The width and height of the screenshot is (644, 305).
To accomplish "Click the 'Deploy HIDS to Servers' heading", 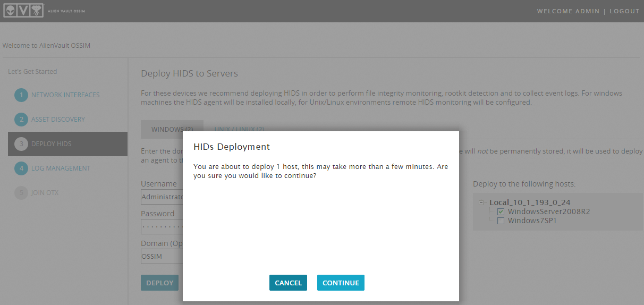I will click(x=189, y=73).
